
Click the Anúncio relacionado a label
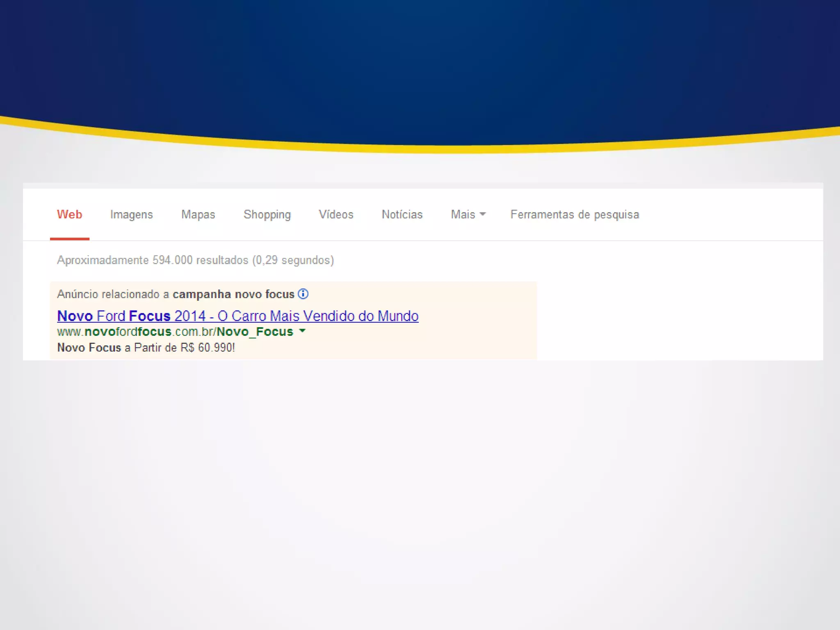pos(113,294)
